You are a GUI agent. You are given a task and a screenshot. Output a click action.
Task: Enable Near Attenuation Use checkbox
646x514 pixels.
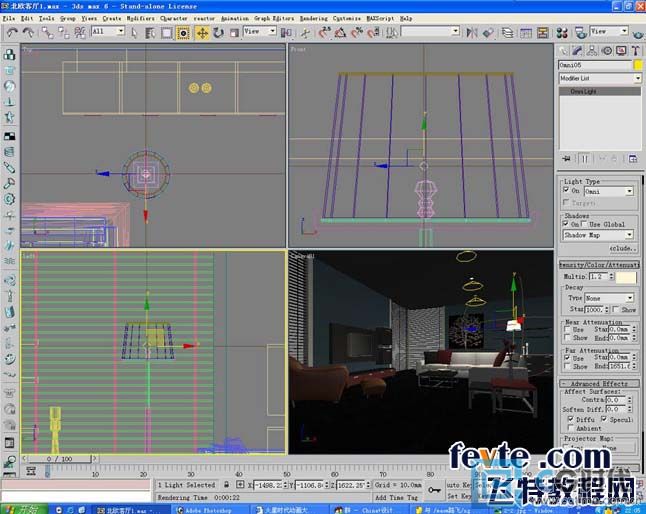pyautogui.click(x=567, y=329)
